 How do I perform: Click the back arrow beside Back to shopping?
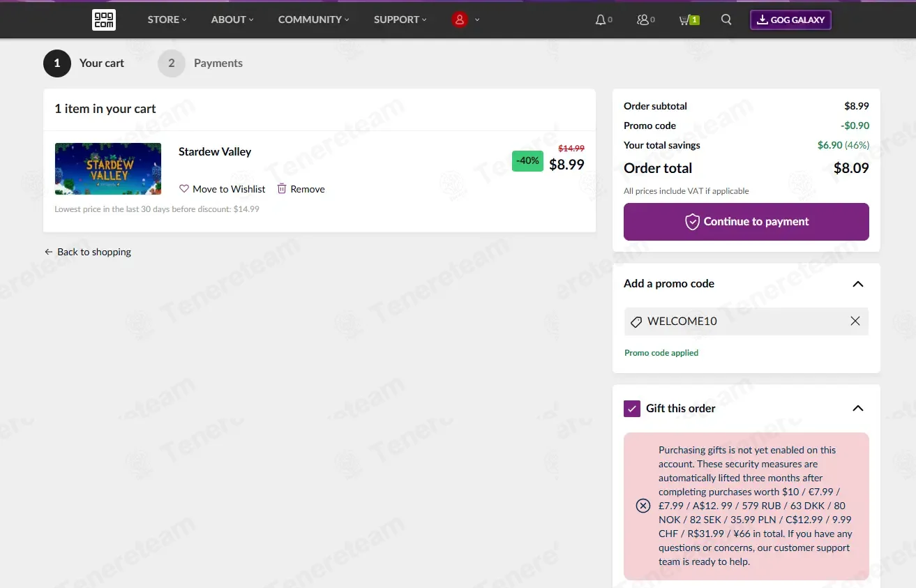click(48, 252)
